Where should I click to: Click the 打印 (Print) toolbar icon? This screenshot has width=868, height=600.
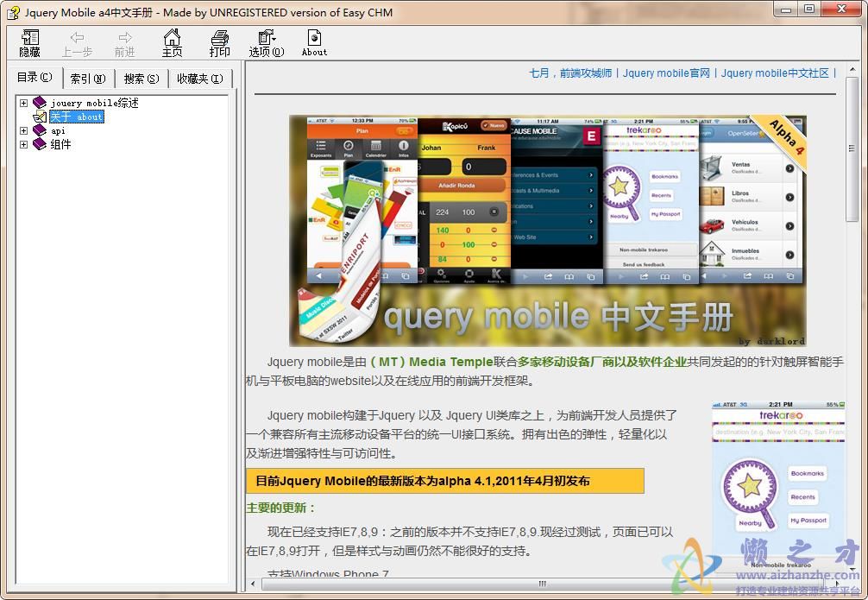click(x=219, y=43)
